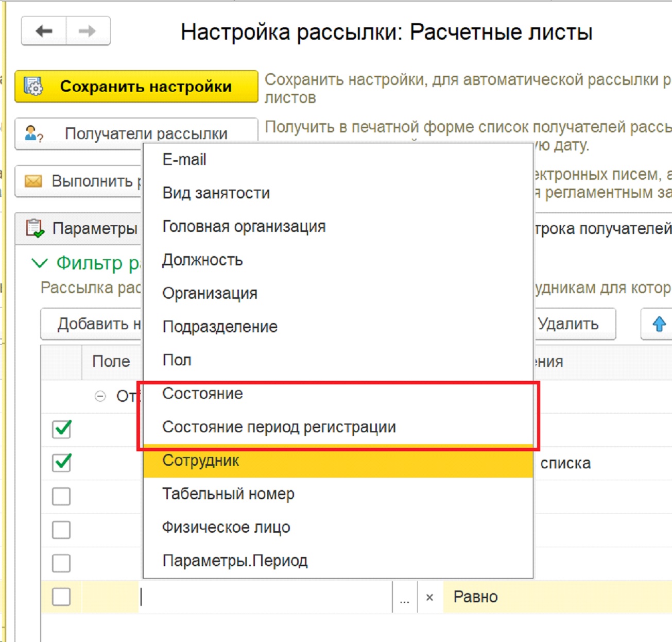Go back with the left arrow button
The height and width of the screenshot is (642, 672).
(44, 31)
